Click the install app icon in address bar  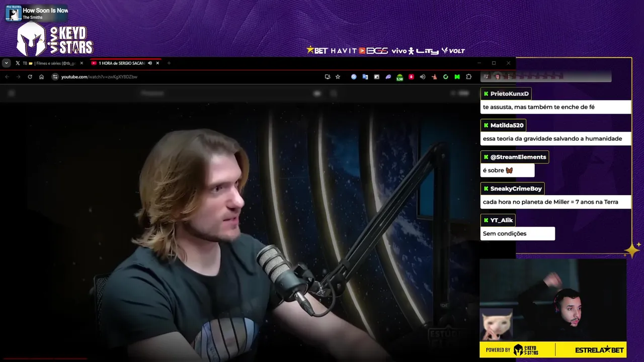(328, 77)
